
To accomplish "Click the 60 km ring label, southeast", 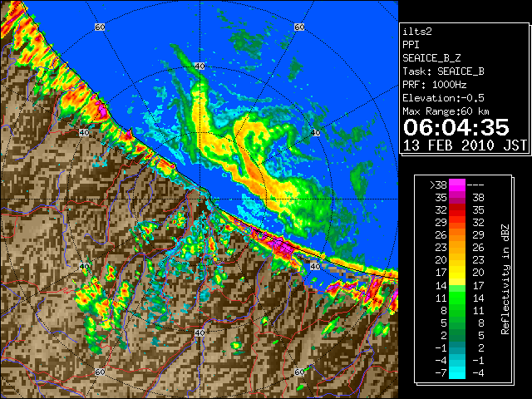I will 299,372.
